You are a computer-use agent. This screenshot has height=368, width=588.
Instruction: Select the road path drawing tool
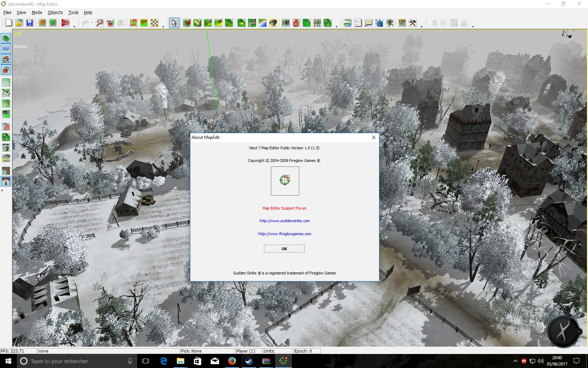pyautogui.click(x=252, y=23)
